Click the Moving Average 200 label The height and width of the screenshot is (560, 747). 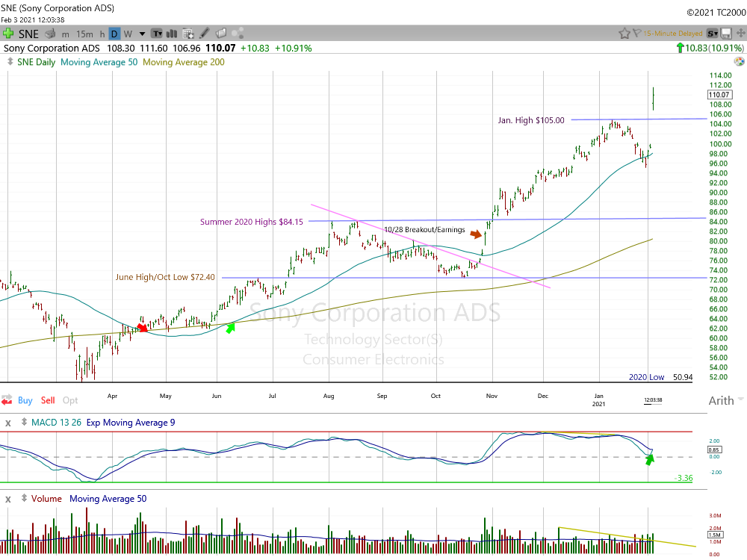pyautogui.click(x=184, y=63)
